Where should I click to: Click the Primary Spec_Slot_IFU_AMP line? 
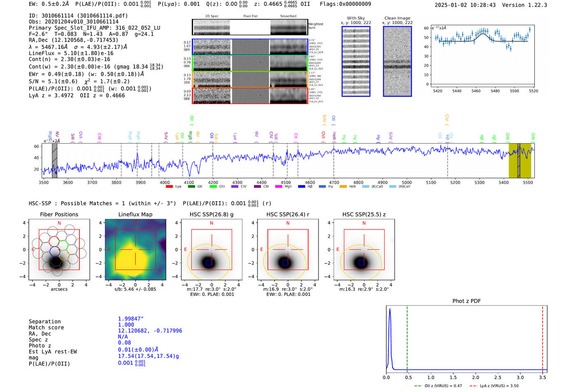pyautogui.click(x=95, y=28)
